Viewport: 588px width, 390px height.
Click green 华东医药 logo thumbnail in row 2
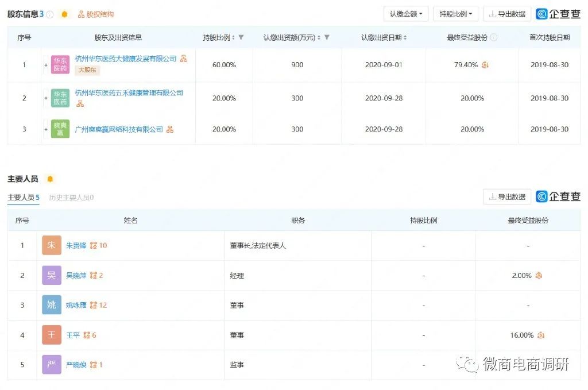point(60,98)
